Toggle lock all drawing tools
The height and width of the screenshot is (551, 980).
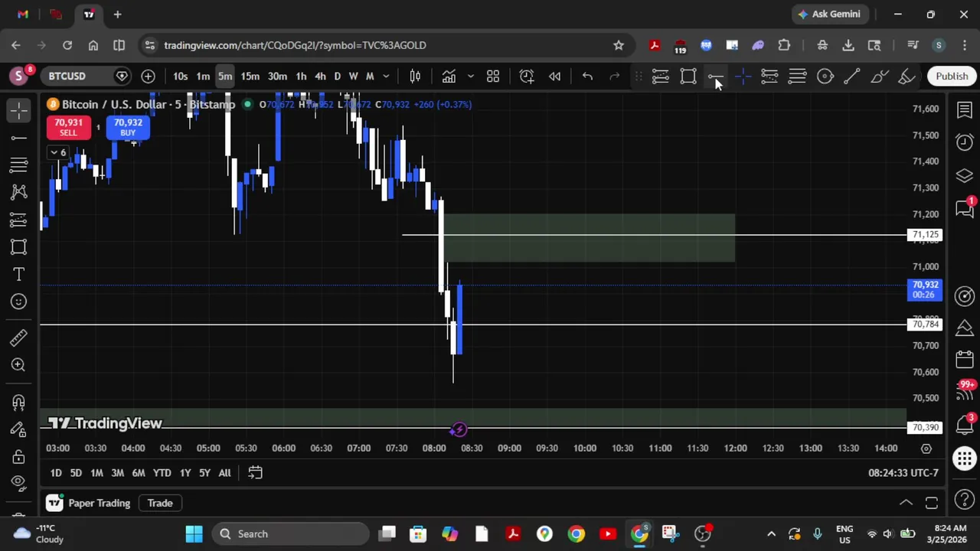point(19,457)
